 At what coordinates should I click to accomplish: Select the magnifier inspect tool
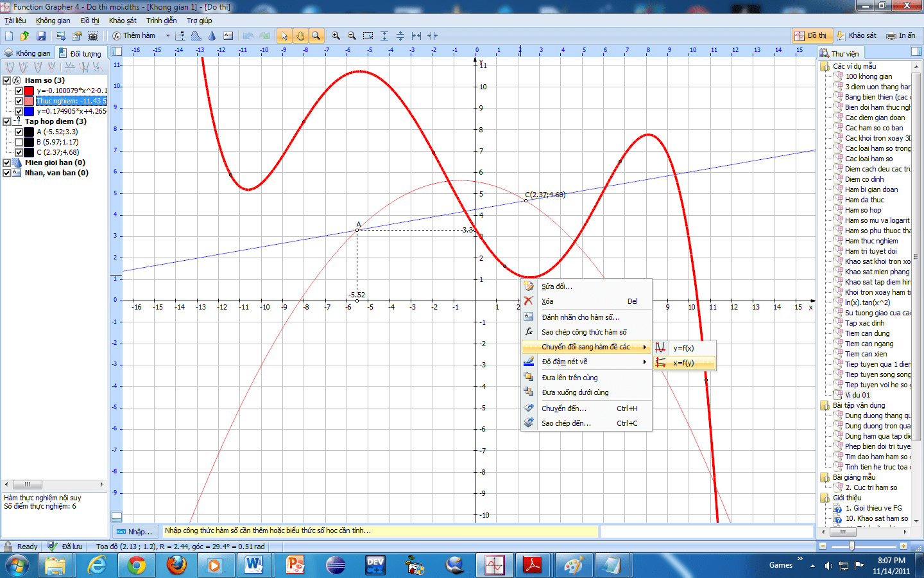316,36
